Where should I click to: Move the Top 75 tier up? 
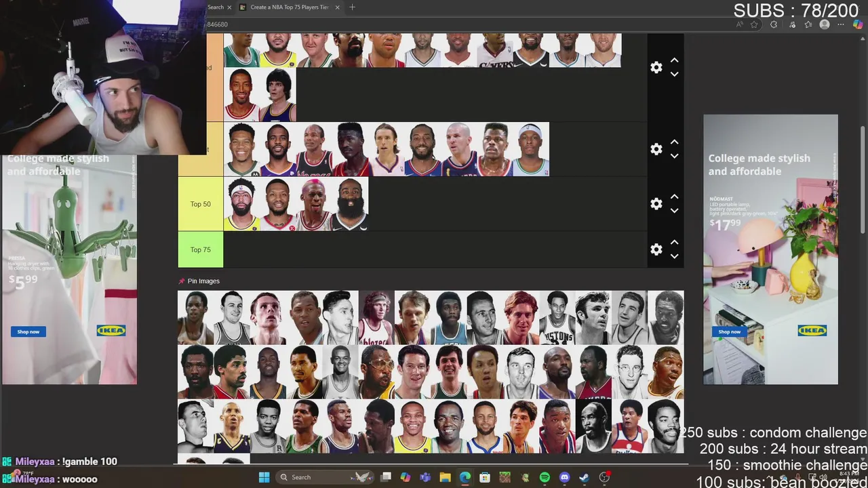[674, 242]
